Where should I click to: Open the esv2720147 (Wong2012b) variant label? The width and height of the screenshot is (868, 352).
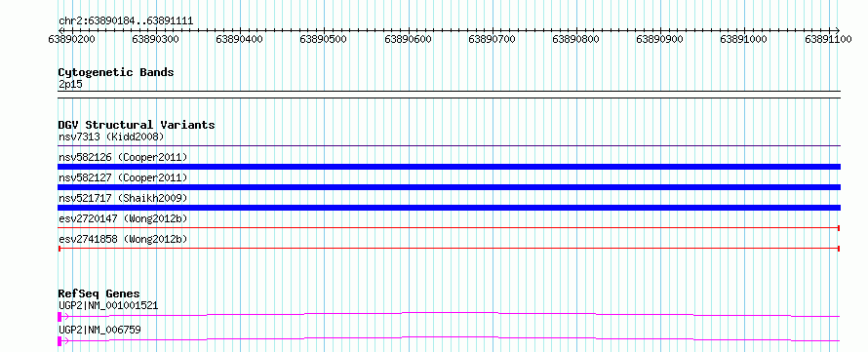[123, 218]
